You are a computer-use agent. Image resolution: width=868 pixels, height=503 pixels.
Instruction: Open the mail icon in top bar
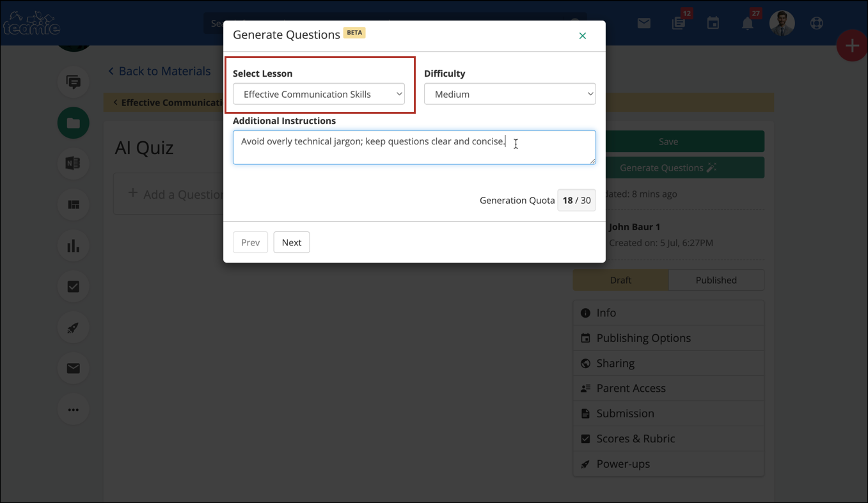click(643, 24)
